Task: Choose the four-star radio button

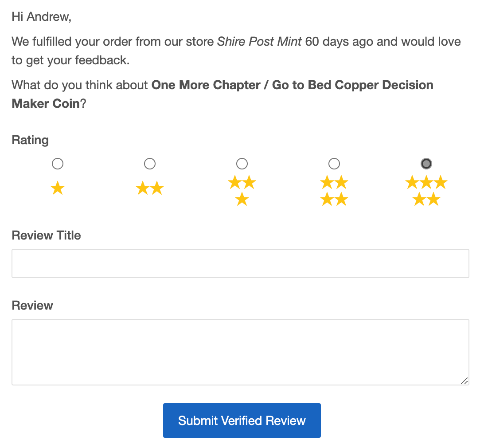Action: (x=334, y=163)
